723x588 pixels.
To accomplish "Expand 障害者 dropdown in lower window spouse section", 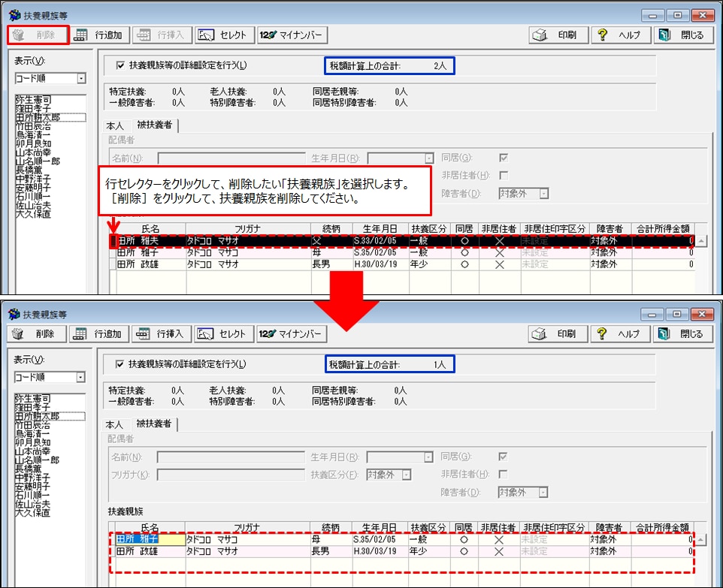I will [x=543, y=493].
